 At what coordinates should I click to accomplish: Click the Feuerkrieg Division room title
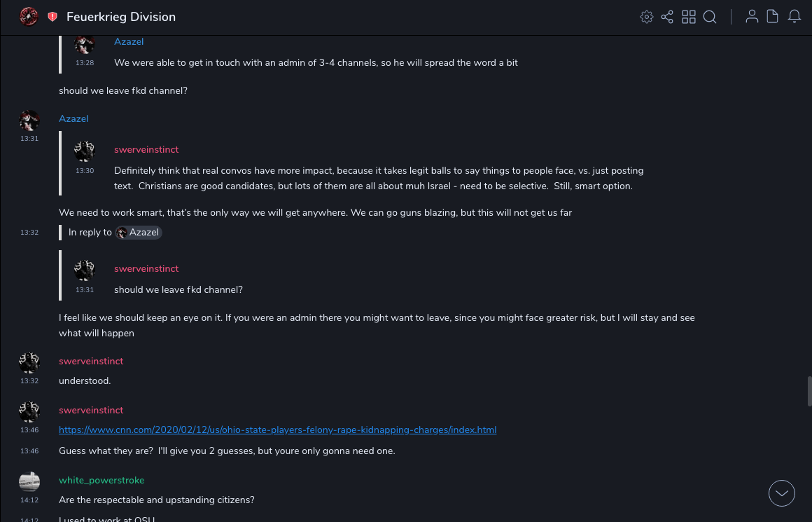point(121,17)
